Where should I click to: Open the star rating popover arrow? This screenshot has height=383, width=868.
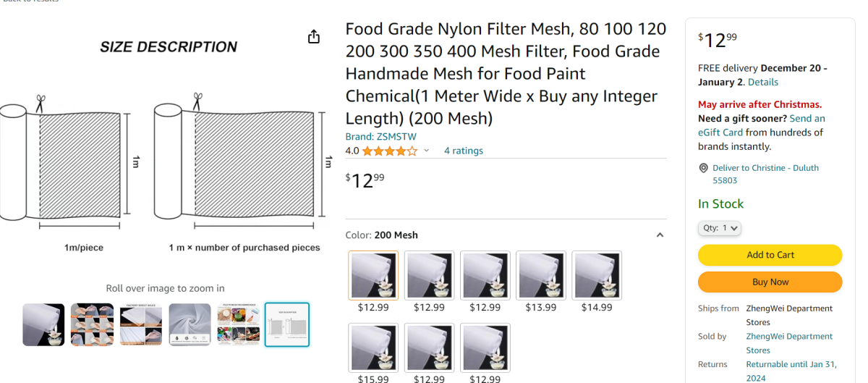(426, 151)
